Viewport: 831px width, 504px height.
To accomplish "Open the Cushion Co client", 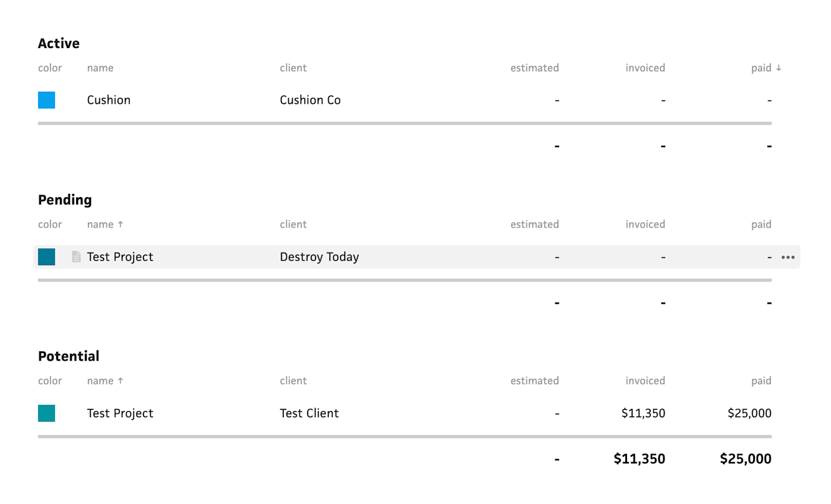I will click(310, 100).
